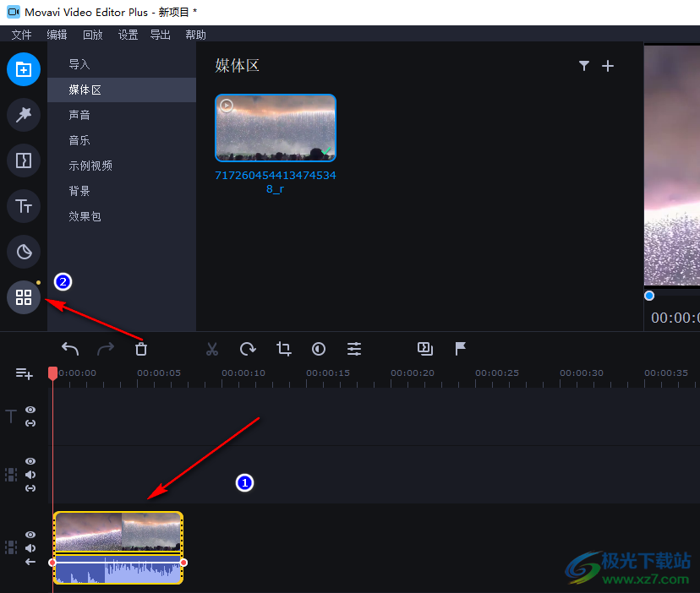Select 音乐 in the sidebar list
Image resolution: width=700 pixels, height=593 pixels.
(122, 140)
